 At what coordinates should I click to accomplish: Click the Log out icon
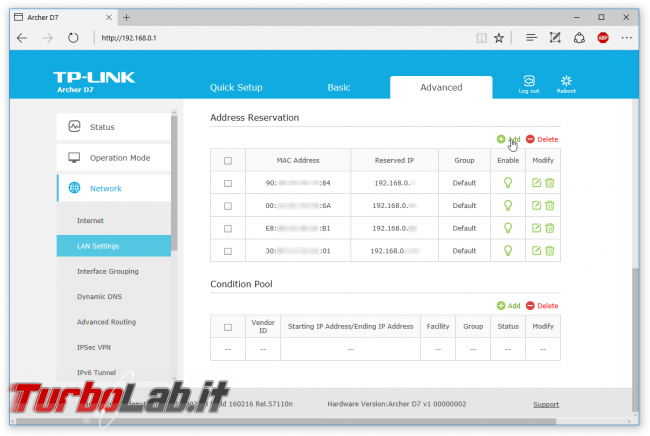coord(529,84)
